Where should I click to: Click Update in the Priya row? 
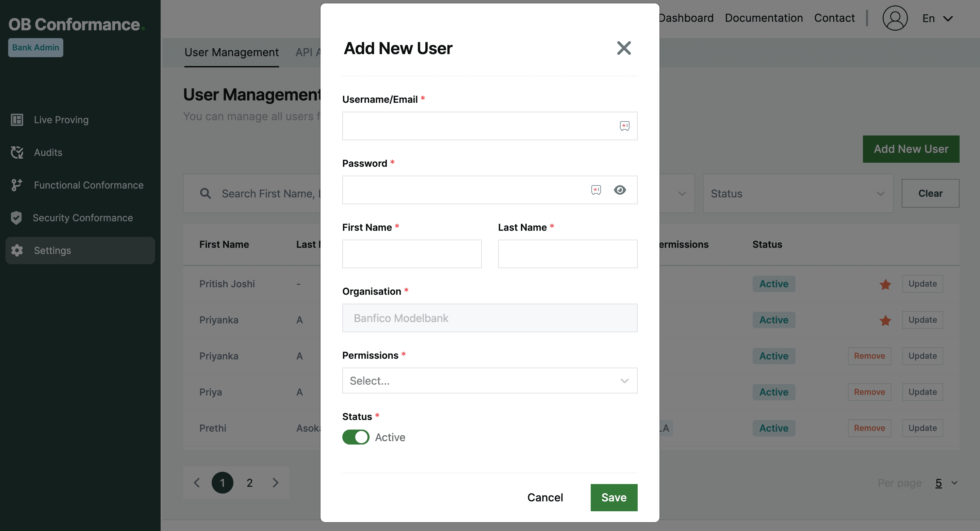tap(922, 392)
